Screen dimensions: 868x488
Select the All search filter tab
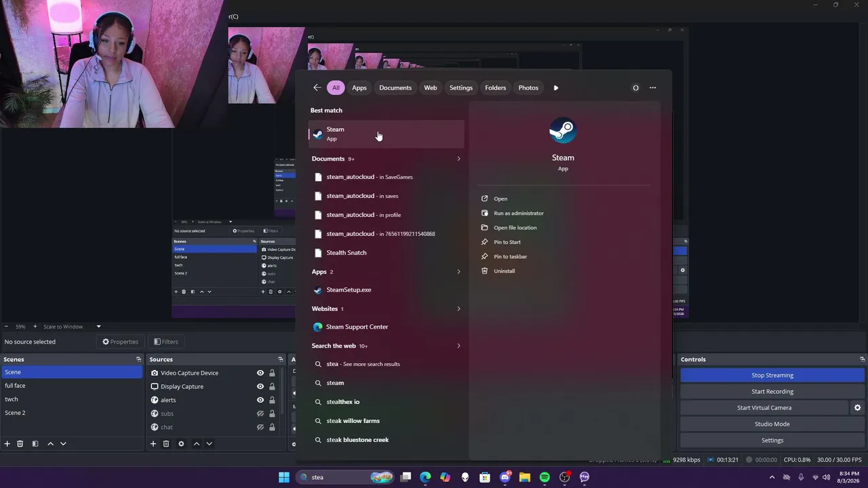336,87
